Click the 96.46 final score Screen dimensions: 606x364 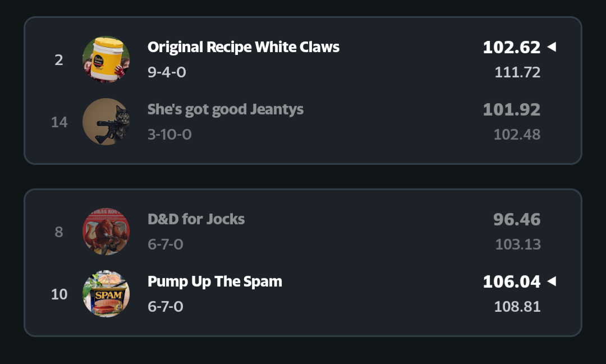tap(517, 219)
